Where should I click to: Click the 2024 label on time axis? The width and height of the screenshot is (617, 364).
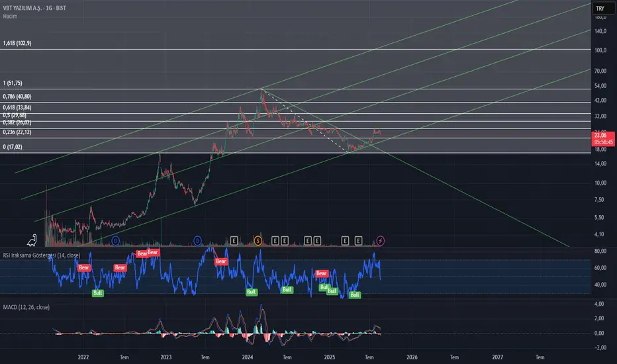(248, 357)
